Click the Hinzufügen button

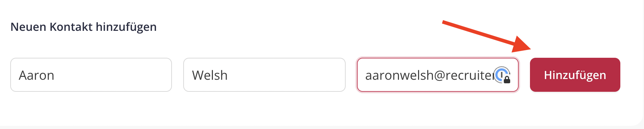click(575, 75)
